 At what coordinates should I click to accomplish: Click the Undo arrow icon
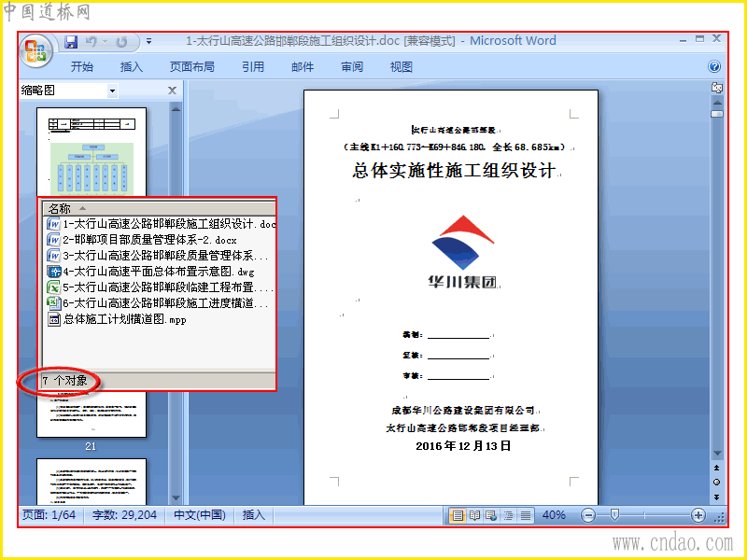(92, 42)
